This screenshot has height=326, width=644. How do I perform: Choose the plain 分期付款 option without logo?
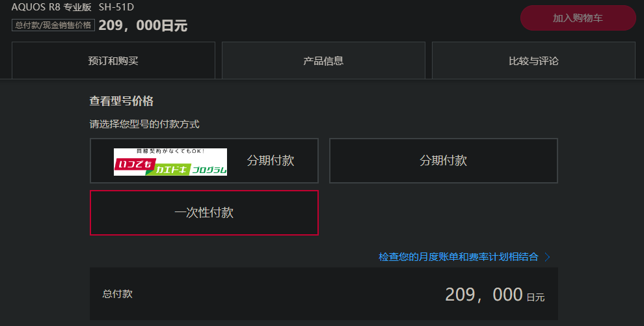pos(444,161)
